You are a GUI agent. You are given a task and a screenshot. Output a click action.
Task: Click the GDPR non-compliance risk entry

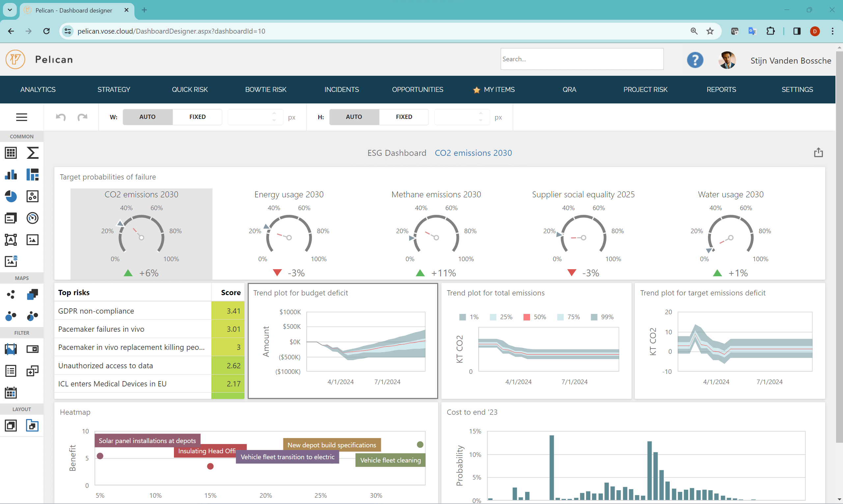(x=96, y=311)
